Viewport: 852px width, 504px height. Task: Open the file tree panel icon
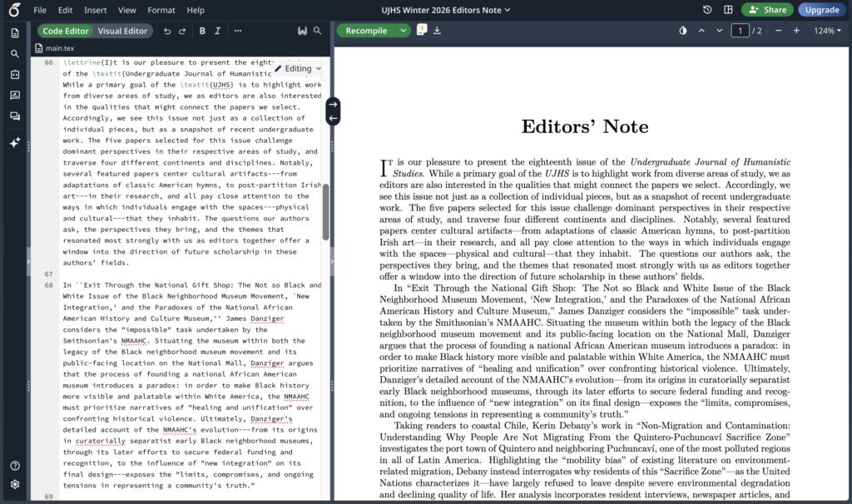click(15, 33)
